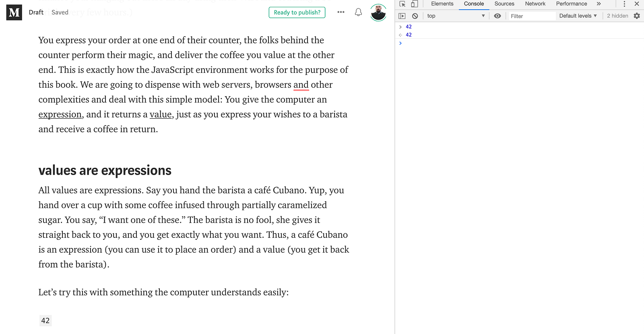Switch to the Sources tab

point(504,4)
